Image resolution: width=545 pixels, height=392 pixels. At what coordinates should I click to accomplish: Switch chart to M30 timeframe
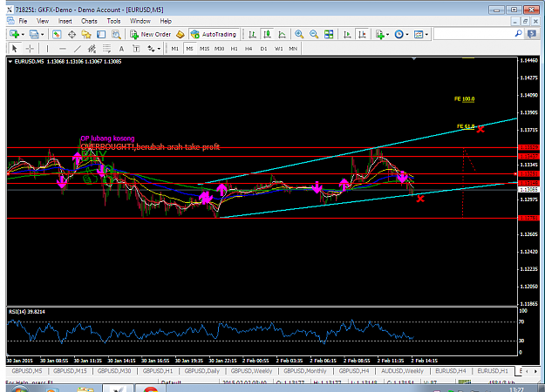click(220, 49)
